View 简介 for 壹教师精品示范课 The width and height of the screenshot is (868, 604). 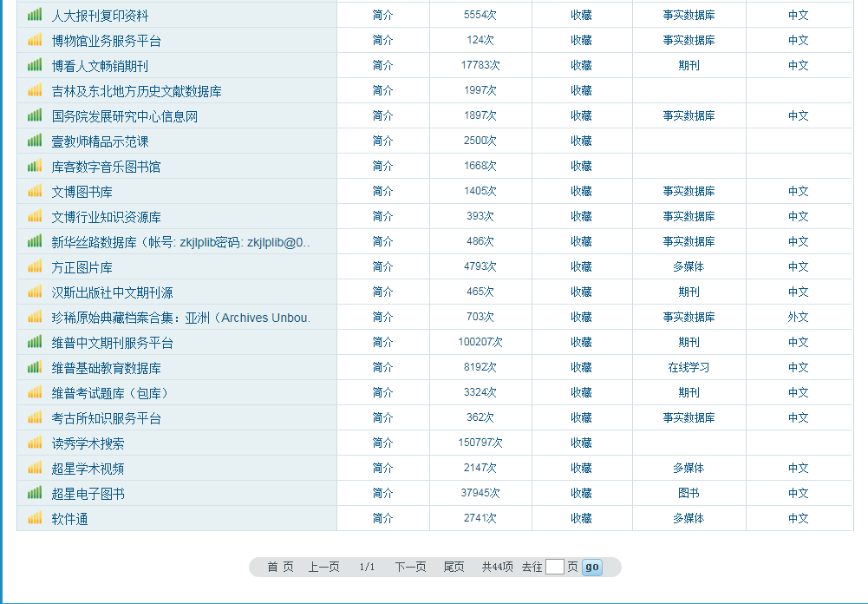[x=382, y=141]
